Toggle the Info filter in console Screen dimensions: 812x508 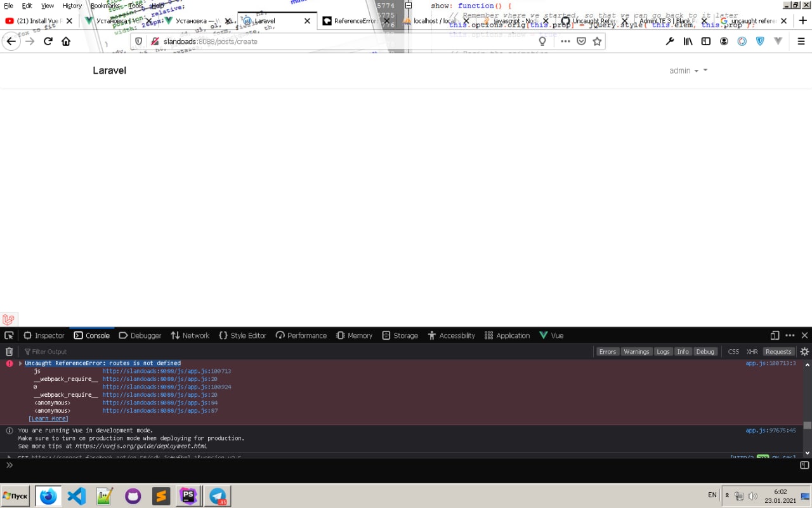(x=683, y=352)
